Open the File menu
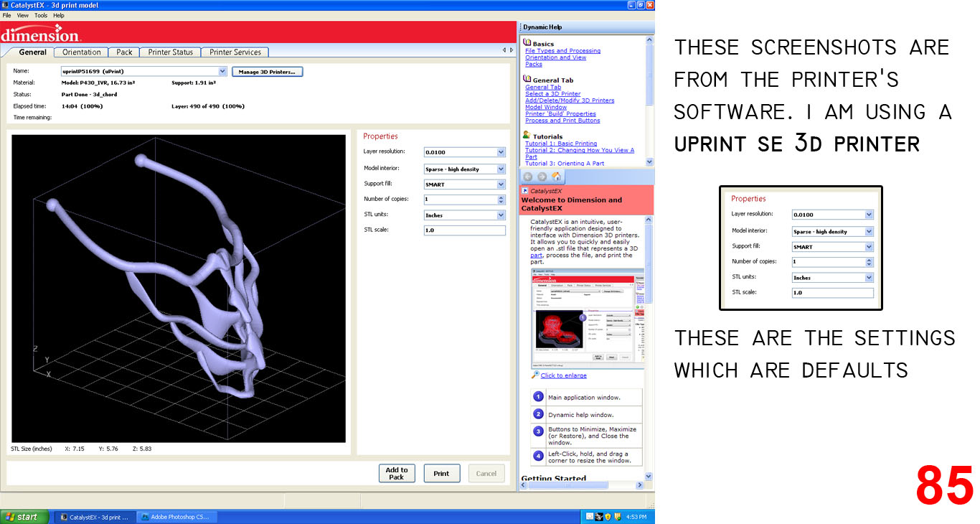Image resolution: width=980 pixels, height=524 pixels. [6, 15]
